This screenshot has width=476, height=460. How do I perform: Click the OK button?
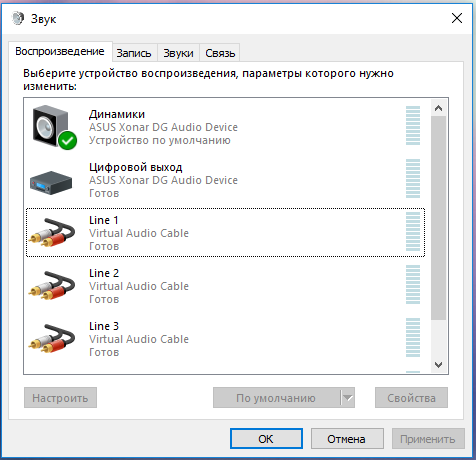coord(266,439)
